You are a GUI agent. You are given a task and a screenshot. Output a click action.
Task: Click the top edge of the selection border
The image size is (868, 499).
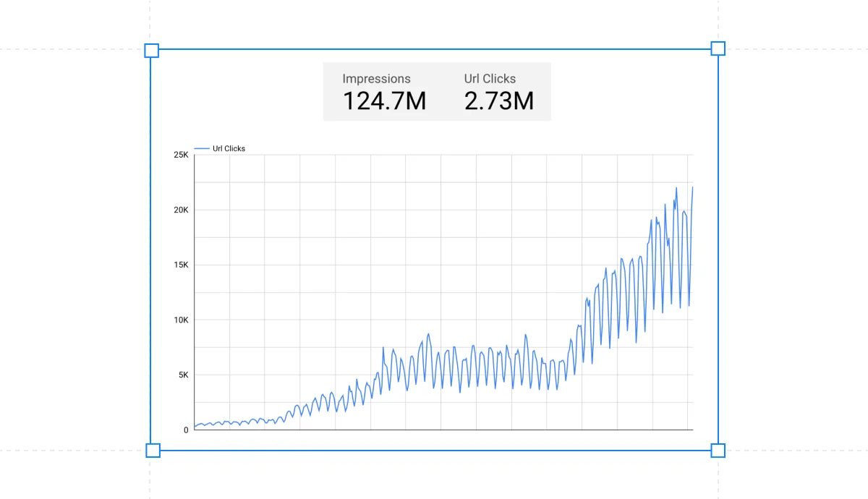[434, 49]
